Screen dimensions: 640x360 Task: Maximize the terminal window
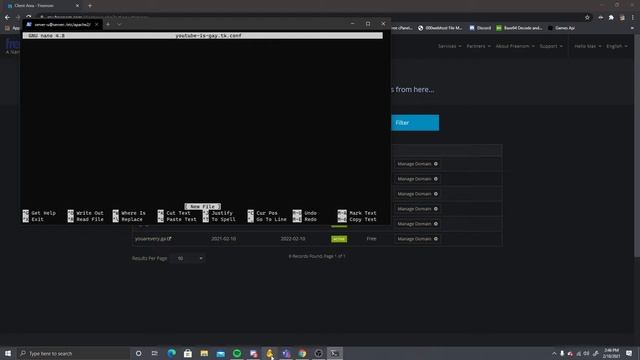(368, 24)
